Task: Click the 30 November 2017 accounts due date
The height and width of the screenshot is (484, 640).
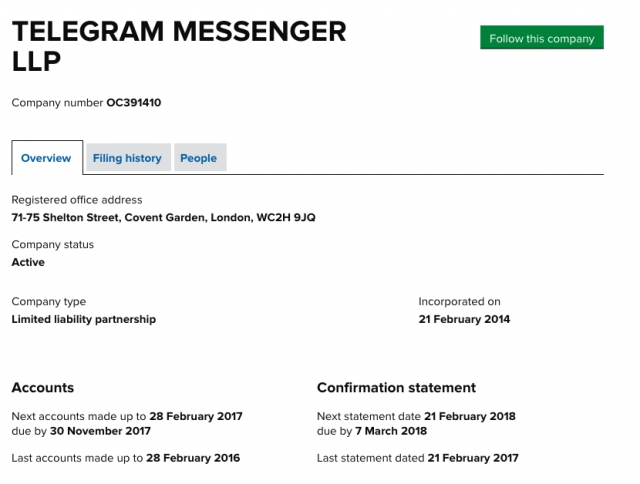Action: [x=100, y=431]
